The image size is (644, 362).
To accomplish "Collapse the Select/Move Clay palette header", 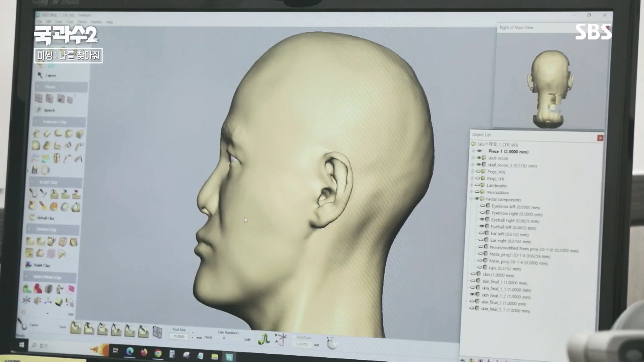I will tap(50, 277).
